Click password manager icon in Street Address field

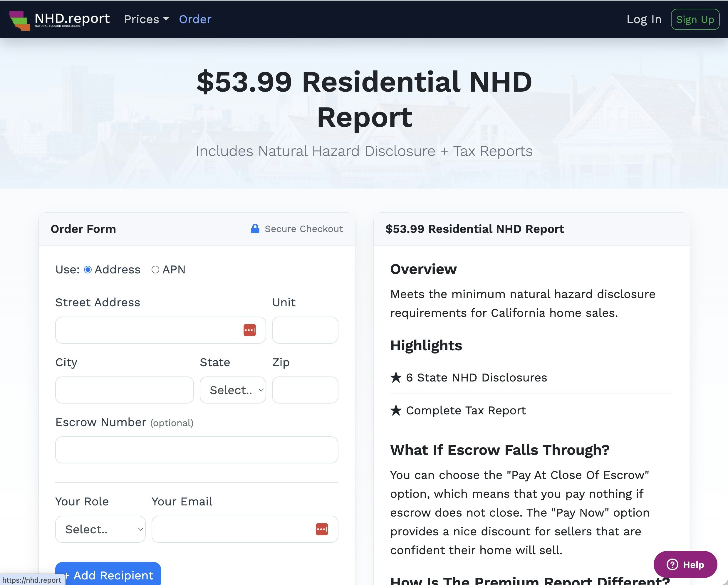(249, 330)
